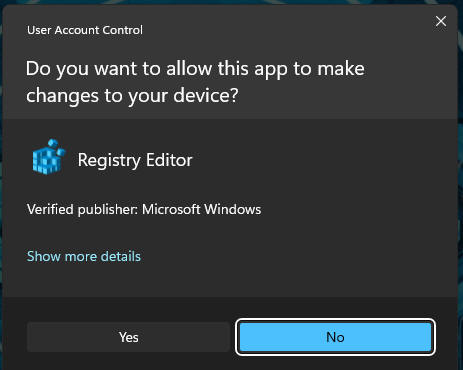Viewport: 463px width, 370px height.
Task: Click the word "app" in the heading
Action: [271, 69]
